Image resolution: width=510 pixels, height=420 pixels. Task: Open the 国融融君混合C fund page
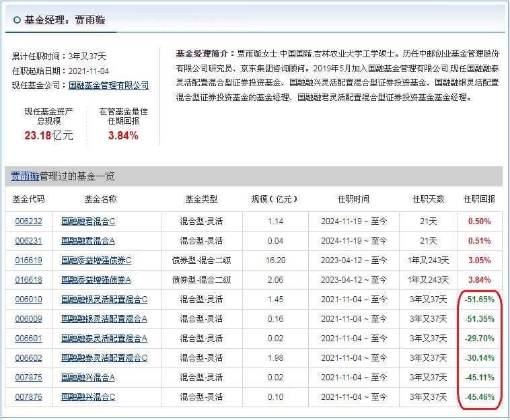88,221
